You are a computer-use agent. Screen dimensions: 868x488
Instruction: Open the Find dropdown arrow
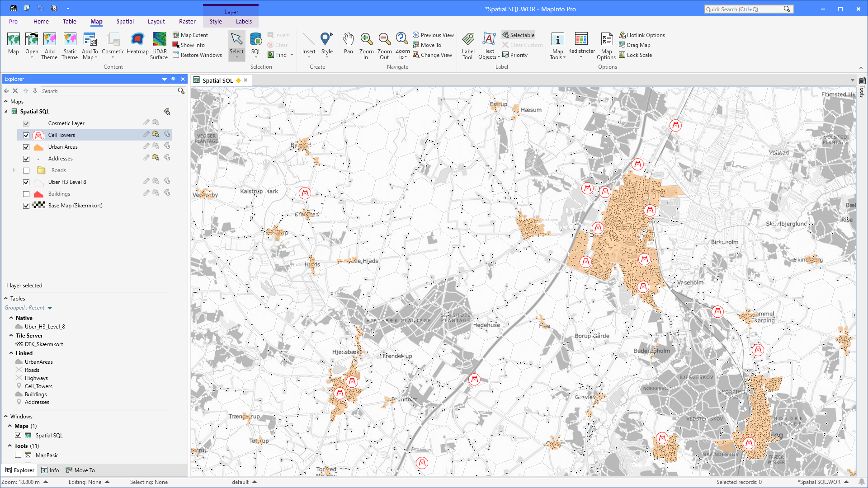(292, 55)
